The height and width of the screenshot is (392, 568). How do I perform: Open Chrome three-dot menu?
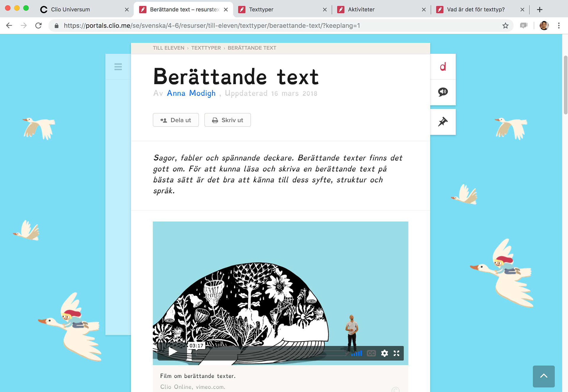pos(559,26)
